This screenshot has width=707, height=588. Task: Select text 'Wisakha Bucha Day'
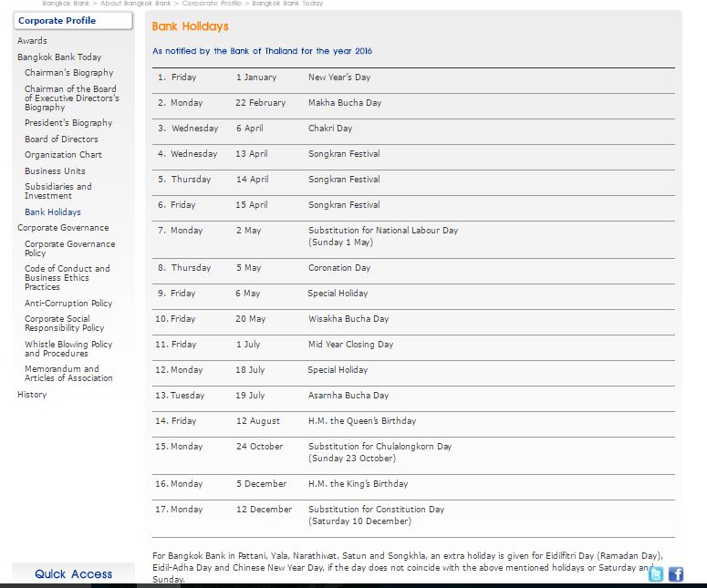pos(348,319)
